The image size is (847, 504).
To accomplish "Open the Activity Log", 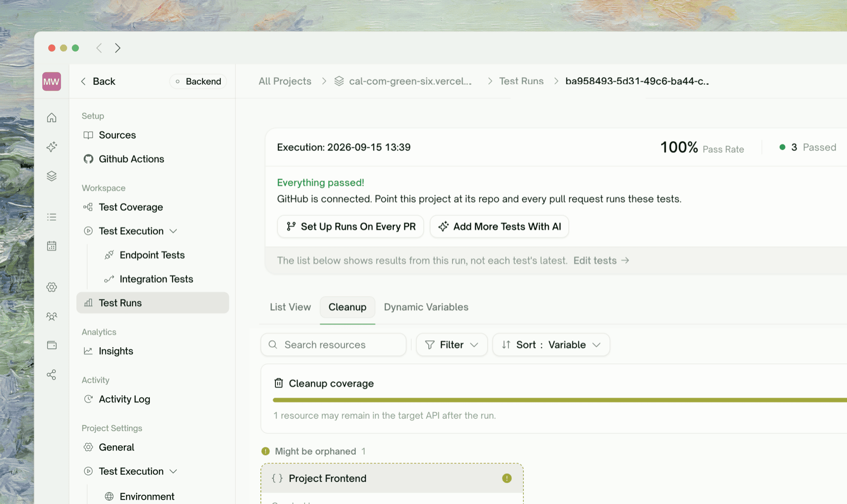I will [152, 399].
